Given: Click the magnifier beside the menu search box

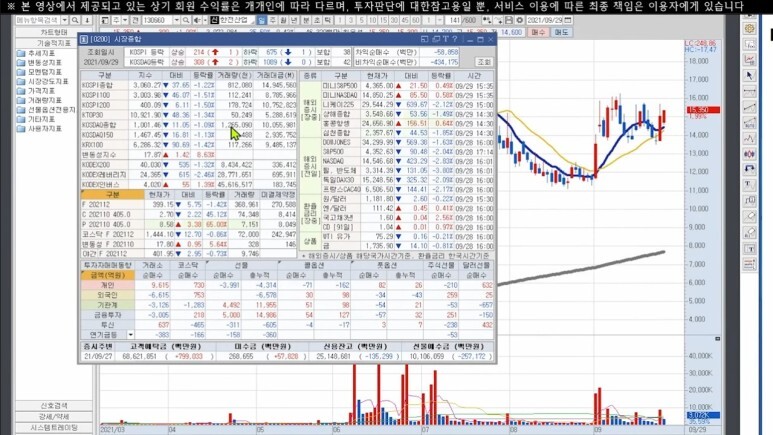Looking at the screenshot, I should coord(75,20).
